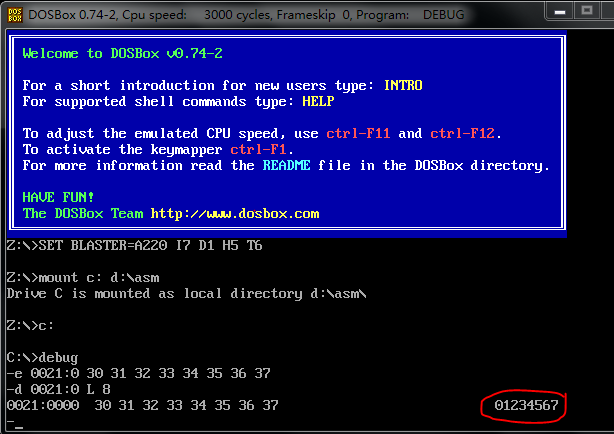Maximize the DOSBox window

[x=587, y=11]
